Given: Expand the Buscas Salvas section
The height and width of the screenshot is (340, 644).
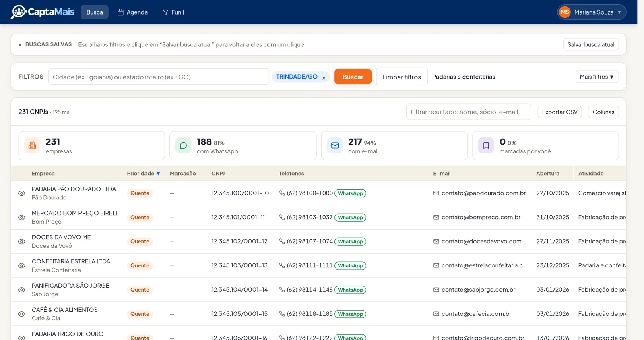Looking at the screenshot, I should [x=45, y=44].
